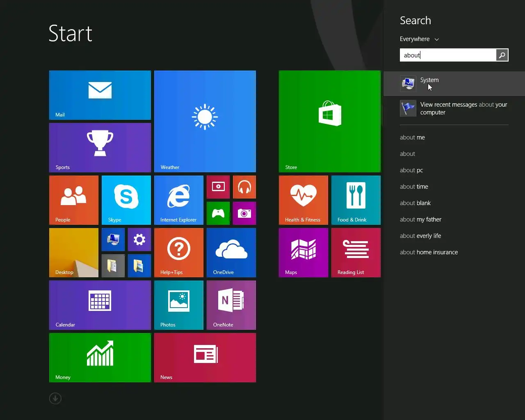Open the small Games controller tile
Image resolution: width=525 pixels, height=420 pixels.
(218, 213)
